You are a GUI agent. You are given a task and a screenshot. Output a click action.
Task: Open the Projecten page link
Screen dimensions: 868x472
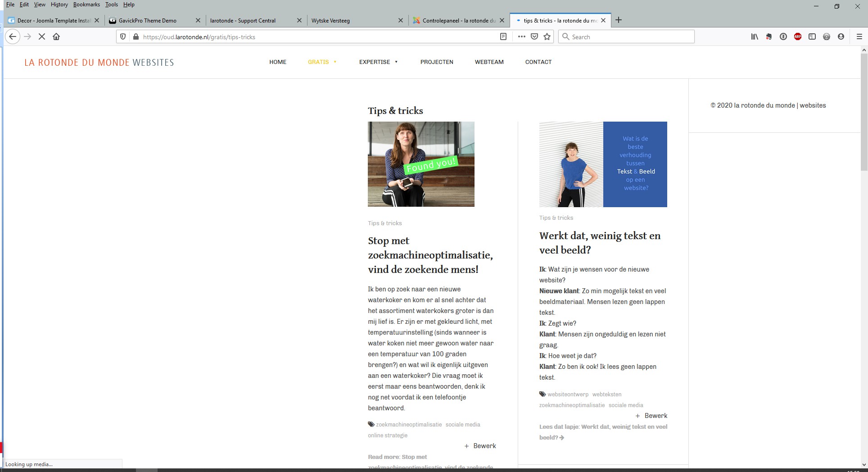(437, 62)
